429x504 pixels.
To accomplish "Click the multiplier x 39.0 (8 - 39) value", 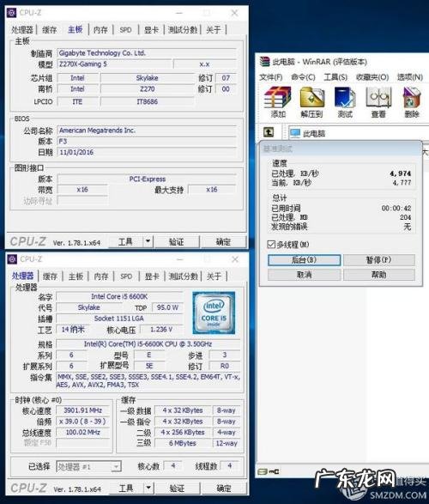I will pos(83,422).
